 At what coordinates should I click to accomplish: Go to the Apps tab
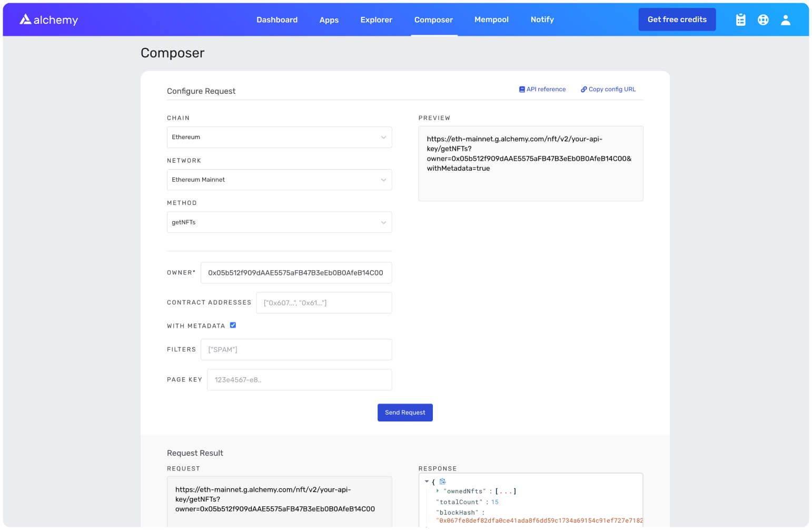click(329, 20)
